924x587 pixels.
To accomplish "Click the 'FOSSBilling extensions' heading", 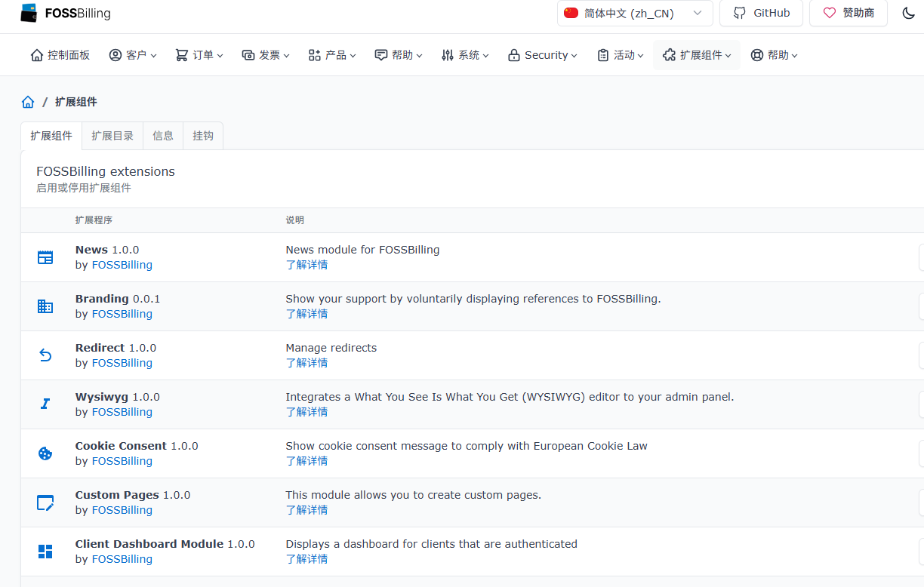I will coord(106,172).
